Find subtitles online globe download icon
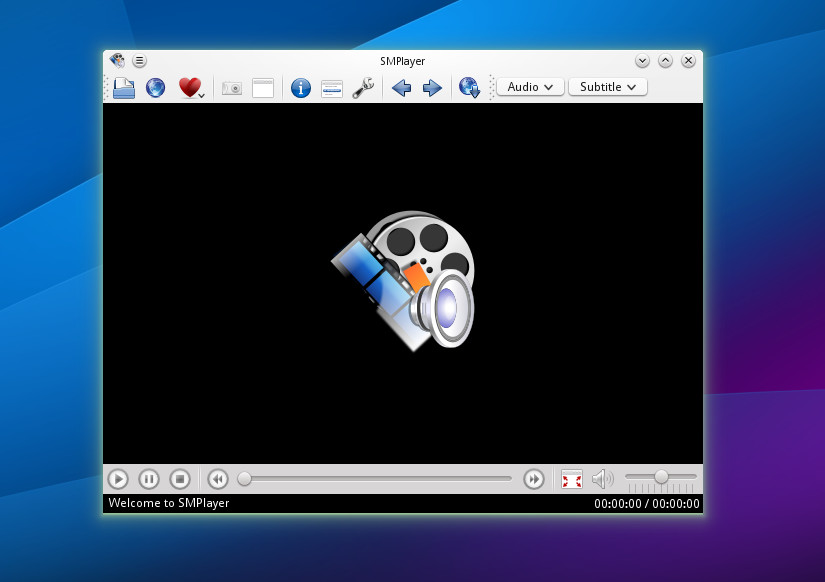The height and width of the screenshot is (582, 825). (x=469, y=87)
